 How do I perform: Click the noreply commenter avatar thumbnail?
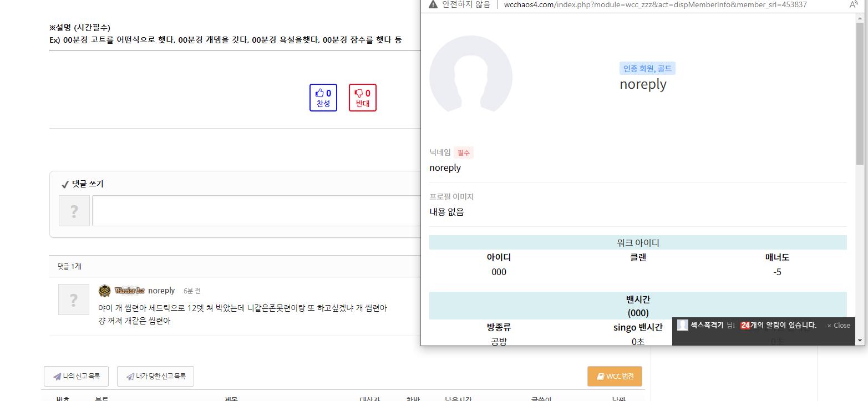coord(74,300)
